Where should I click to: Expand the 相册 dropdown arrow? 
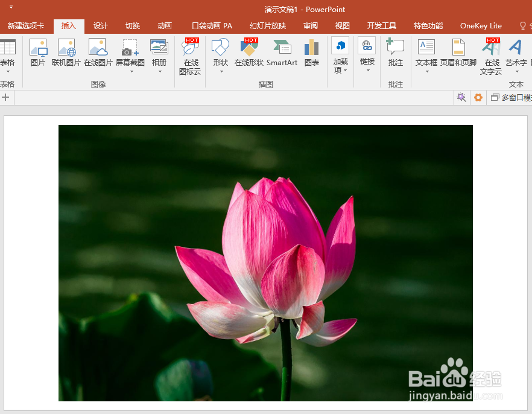pyautogui.click(x=160, y=72)
